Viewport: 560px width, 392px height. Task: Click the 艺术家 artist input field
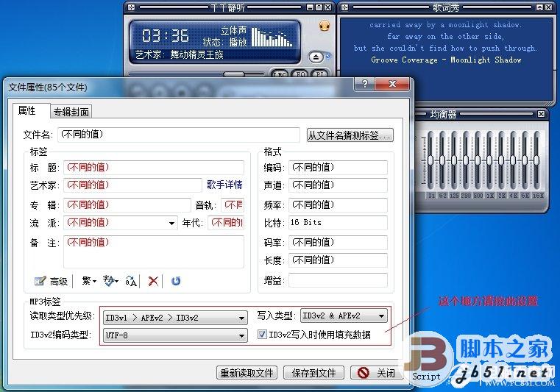click(x=133, y=185)
